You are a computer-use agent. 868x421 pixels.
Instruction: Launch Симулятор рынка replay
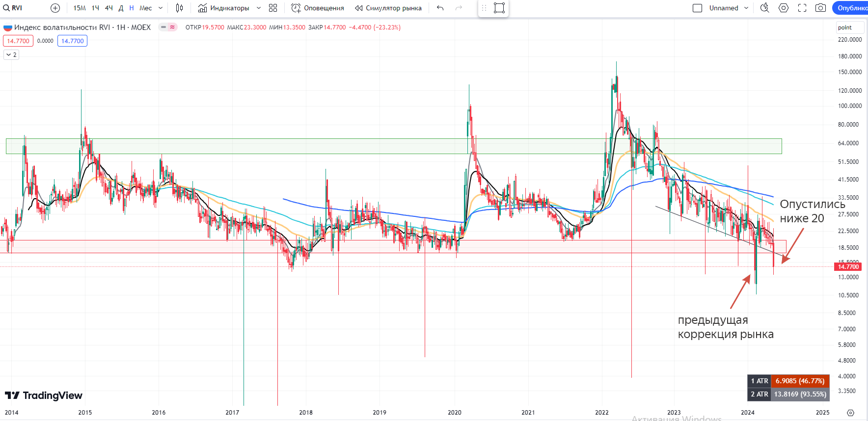[x=388, y=8]
